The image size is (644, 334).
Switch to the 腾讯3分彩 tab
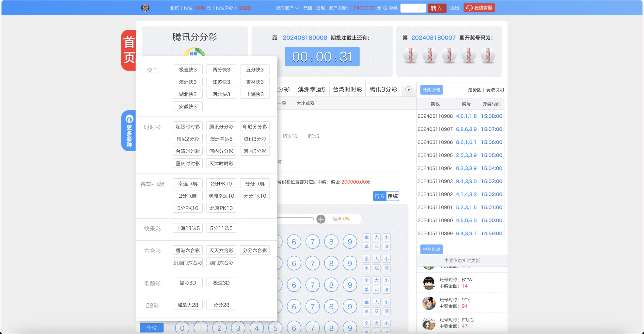(x=383, y=89)
